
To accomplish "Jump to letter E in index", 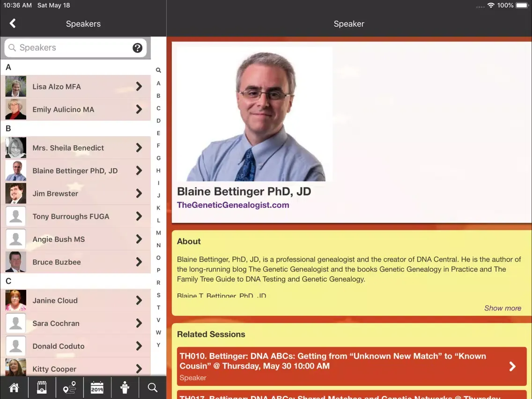I will point(158,133).
